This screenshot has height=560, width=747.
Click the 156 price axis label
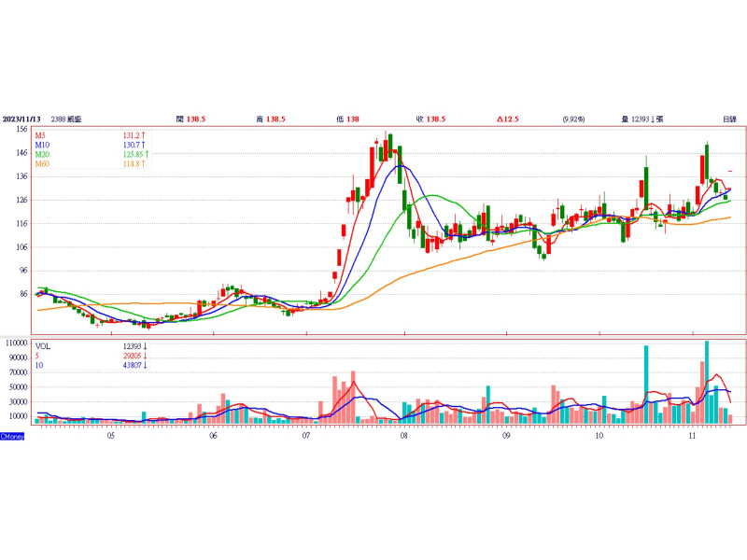tap(20, 130)
